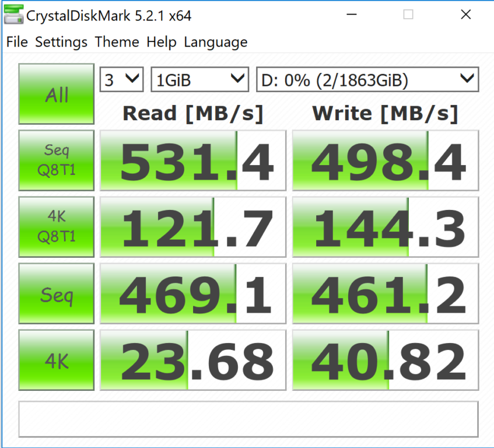Click the 4K write result 40.82
The height and width of the screenshot is (448, 494).
point(386,360)
